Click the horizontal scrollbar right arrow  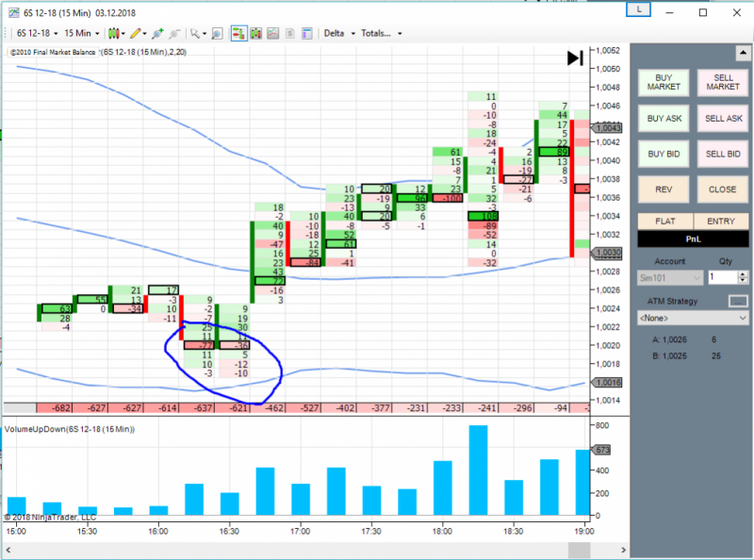[x=623, y=550]
